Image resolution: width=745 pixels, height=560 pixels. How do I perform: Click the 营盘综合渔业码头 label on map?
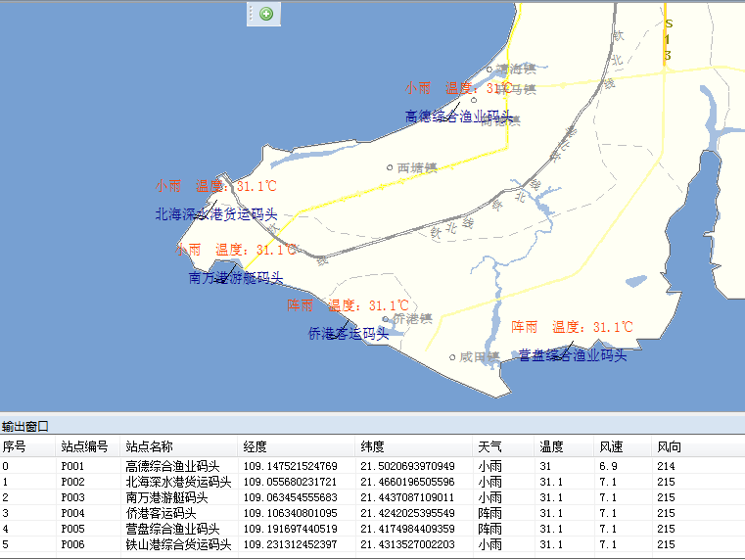pyautogui.click(x=573, y=355)
